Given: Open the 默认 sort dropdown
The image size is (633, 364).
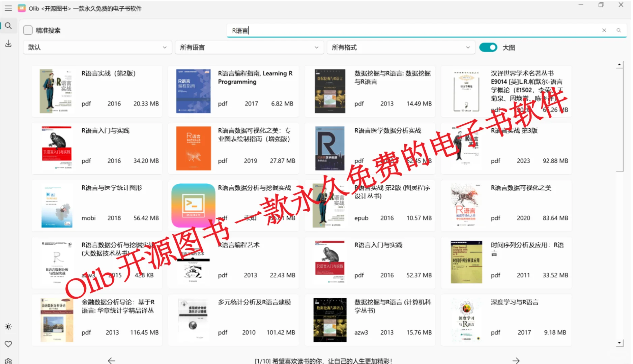Looking at the screenshot, I should click(97, 48).
